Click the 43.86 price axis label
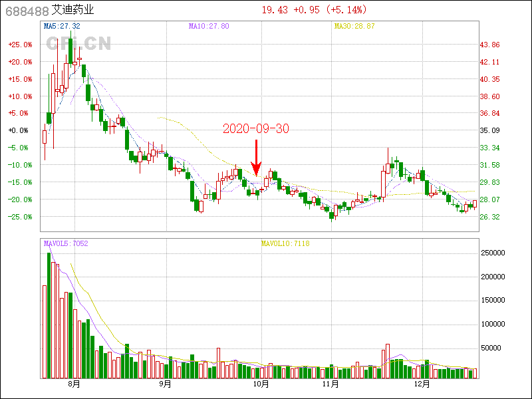Viewport: 532px width, 399px height. [x=489, y=45]
